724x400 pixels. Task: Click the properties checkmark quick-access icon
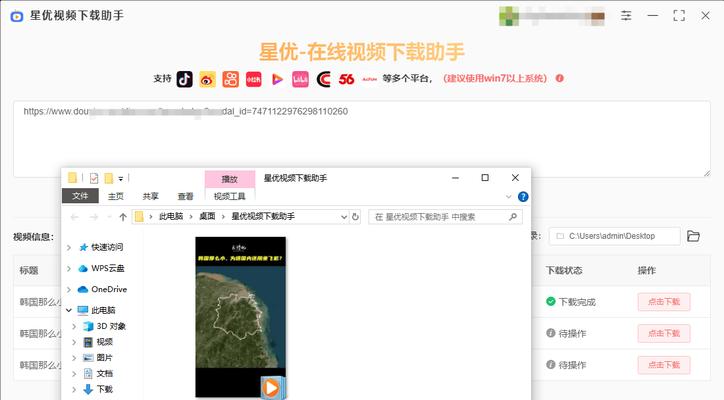coord(94,178)
